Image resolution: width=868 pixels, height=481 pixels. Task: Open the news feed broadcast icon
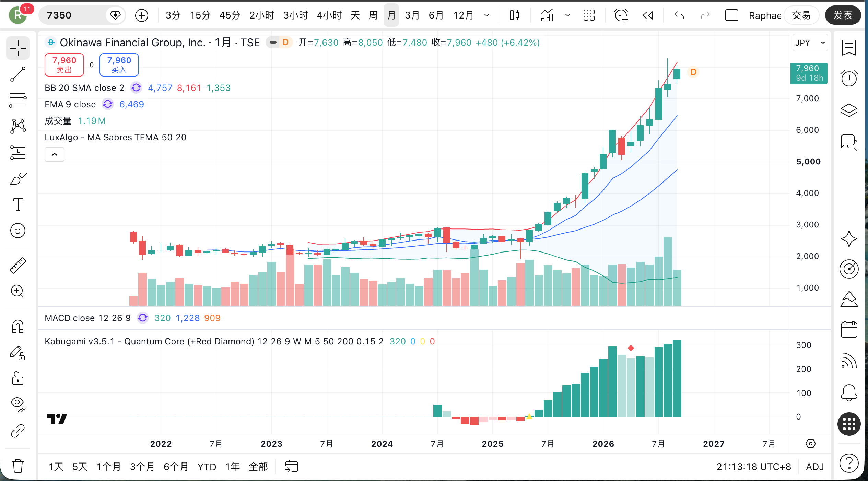pos(849,360)
